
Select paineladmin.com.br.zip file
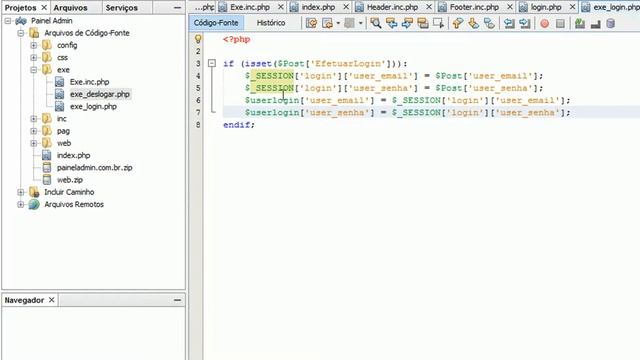tap(95, 167)
